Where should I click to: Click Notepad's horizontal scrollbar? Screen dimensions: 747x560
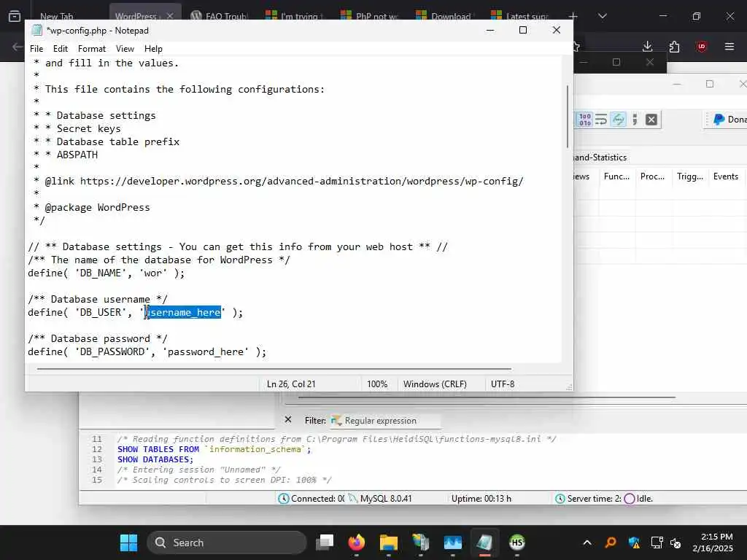[x=274, y=368]
